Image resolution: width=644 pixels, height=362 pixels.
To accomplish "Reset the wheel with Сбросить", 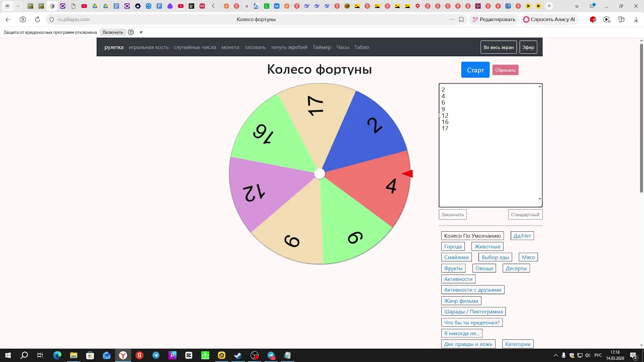I will [505, 70].
